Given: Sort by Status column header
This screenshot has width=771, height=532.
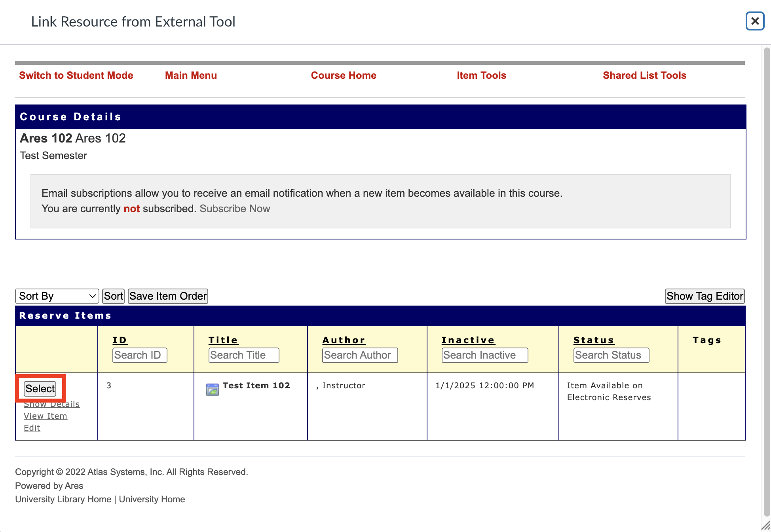Looking at the screenshot, I should coord(594,340).
